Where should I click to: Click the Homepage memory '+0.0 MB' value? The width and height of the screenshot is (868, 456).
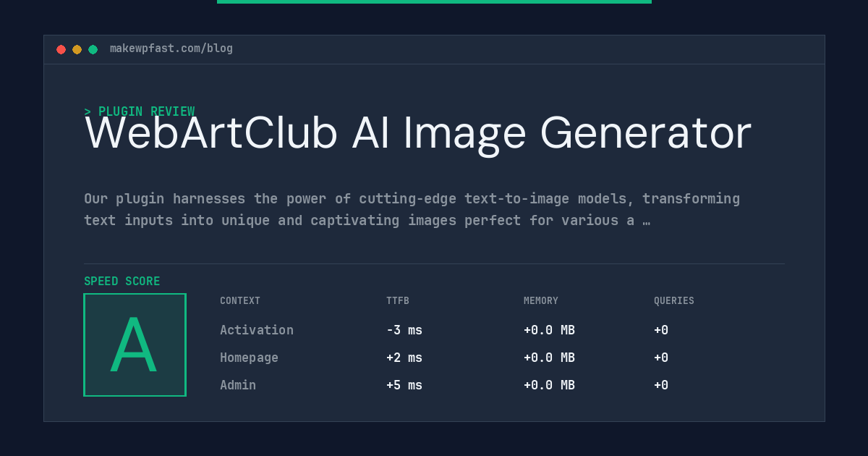549,358
